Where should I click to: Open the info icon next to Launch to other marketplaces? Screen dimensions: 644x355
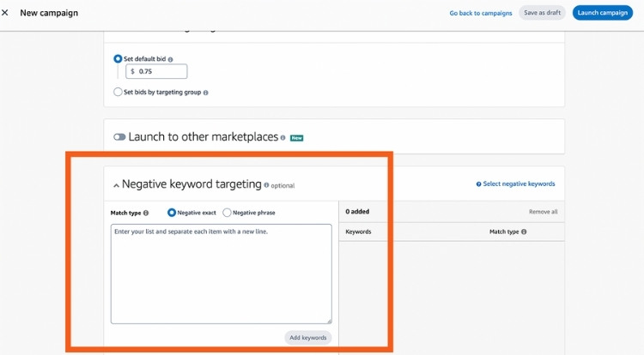click(x=283, y=138)
